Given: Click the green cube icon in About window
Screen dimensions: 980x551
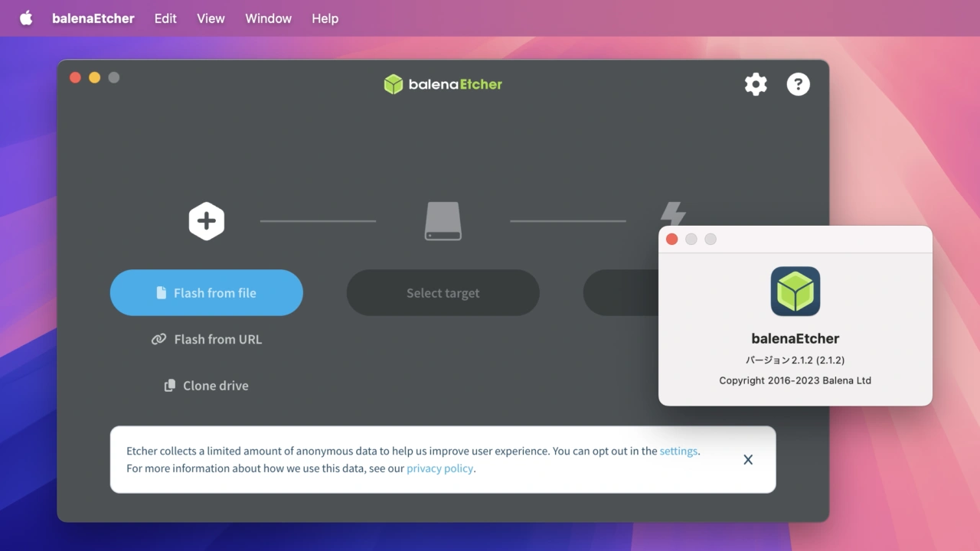Looking at the screenshot, I should (795, 291).
